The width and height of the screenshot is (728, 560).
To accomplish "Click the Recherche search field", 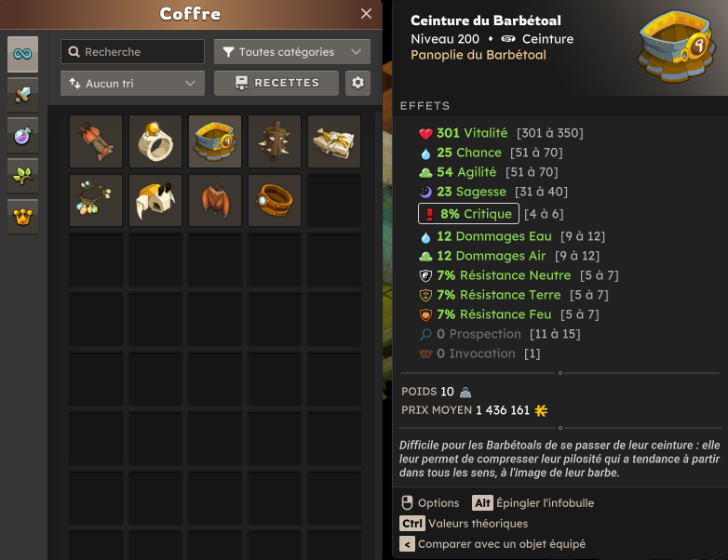I will pos(132,51).
